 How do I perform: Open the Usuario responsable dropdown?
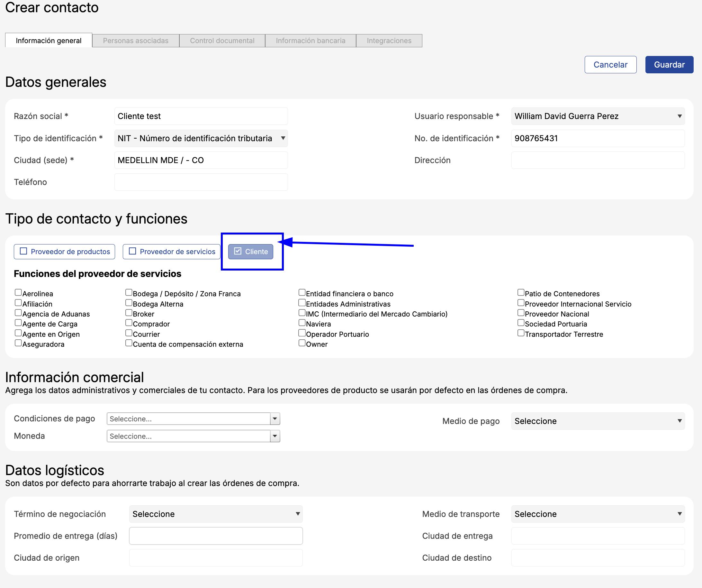598,116
